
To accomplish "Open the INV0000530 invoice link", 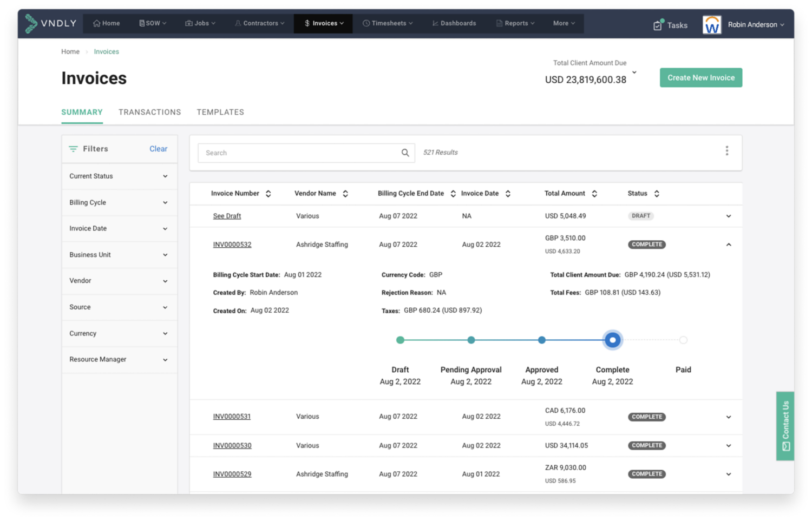I will (232, 446).
